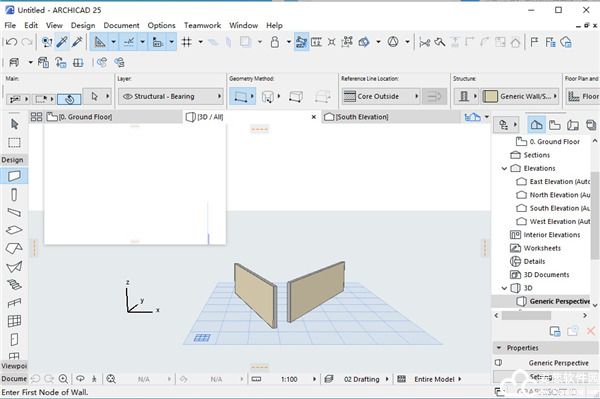The width and height of the screenshot is (600, 399).
Task: Open West Elevation in navigator
Action: click(553, 221)
